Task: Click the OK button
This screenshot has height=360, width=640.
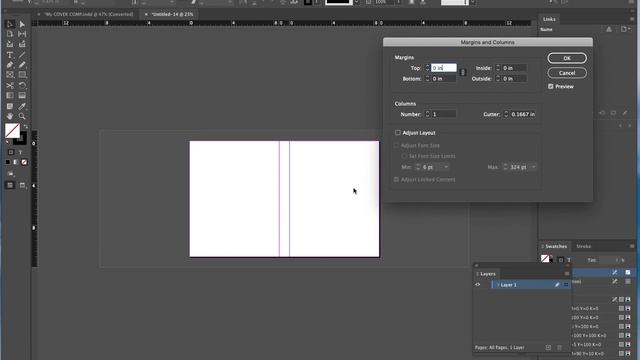Action: click(x=567, y=58)
